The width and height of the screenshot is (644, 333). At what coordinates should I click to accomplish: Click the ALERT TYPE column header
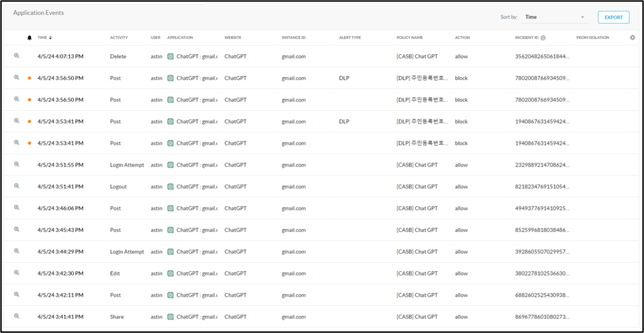click(x=350, y=38)
